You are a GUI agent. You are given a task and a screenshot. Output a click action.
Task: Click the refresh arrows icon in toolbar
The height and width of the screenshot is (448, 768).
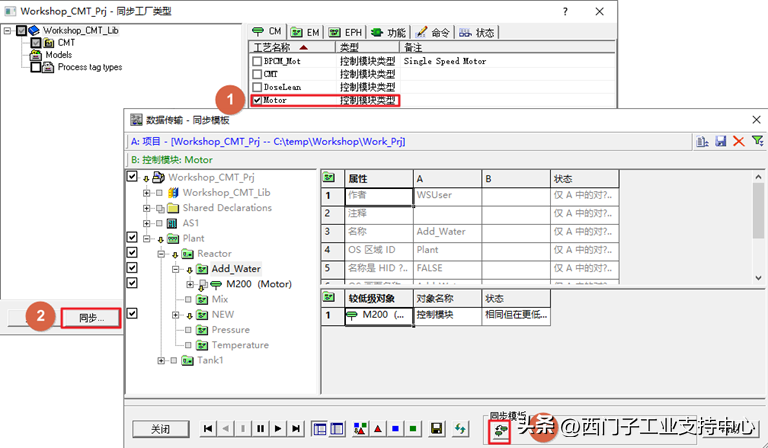pos(461,429)
